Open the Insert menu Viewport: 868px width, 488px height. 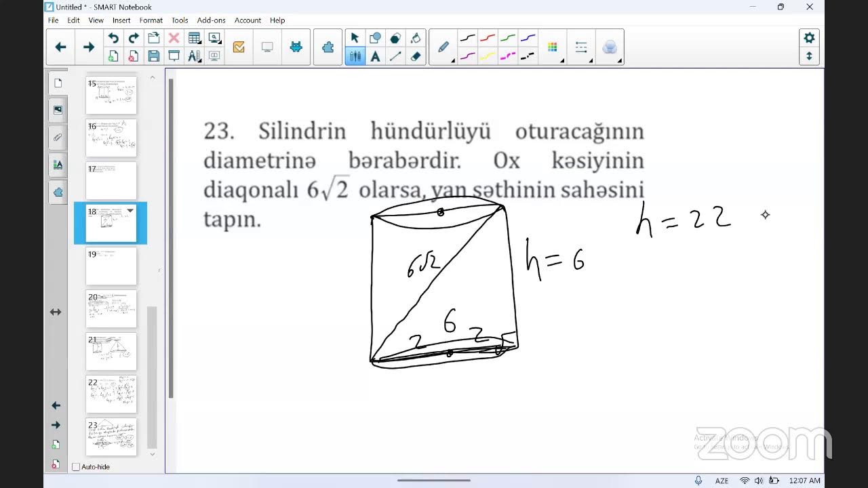[x=121, y=20]
